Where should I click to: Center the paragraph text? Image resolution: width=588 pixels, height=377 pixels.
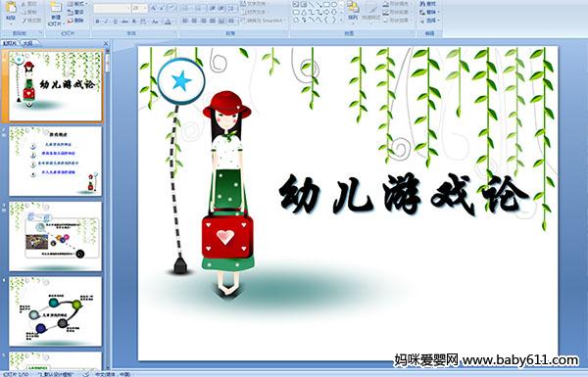(x=194, y=21)
